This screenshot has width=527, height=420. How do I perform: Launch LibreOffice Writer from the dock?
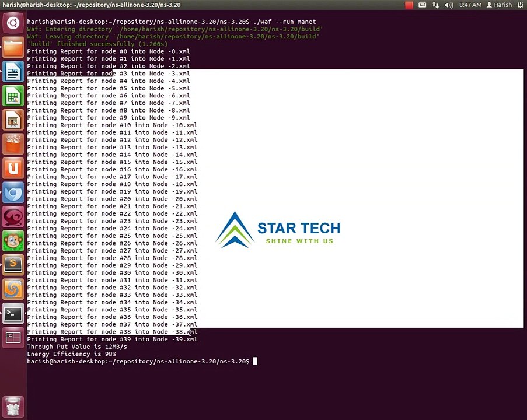coord(13,72)
